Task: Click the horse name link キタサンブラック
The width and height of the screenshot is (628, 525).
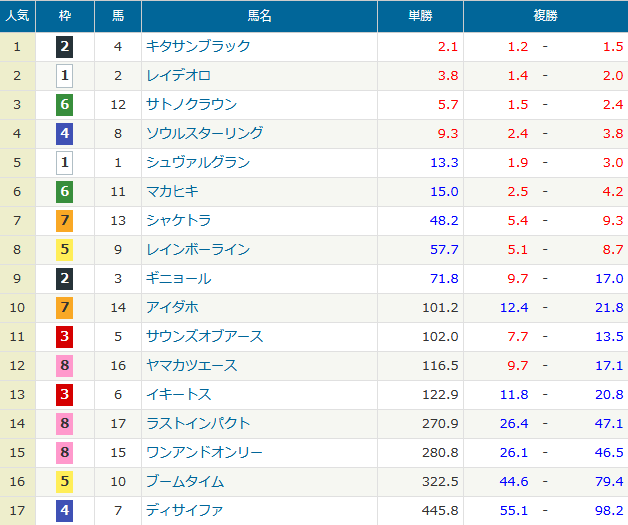Action: click(198, 46)
